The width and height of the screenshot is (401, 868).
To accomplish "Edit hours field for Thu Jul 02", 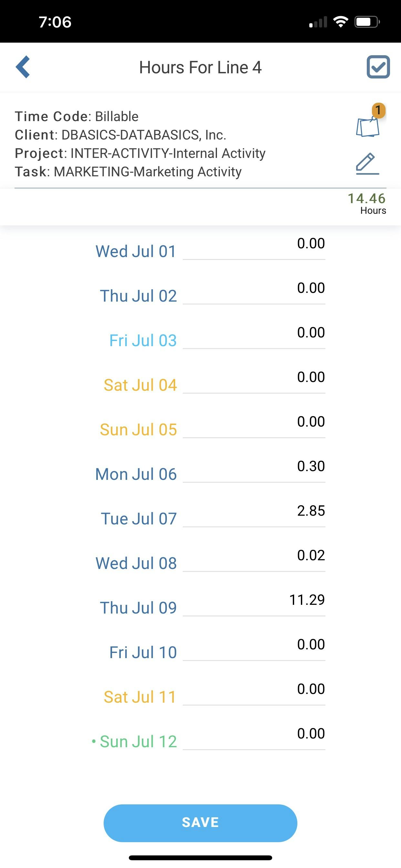I will tap(254, 293).
